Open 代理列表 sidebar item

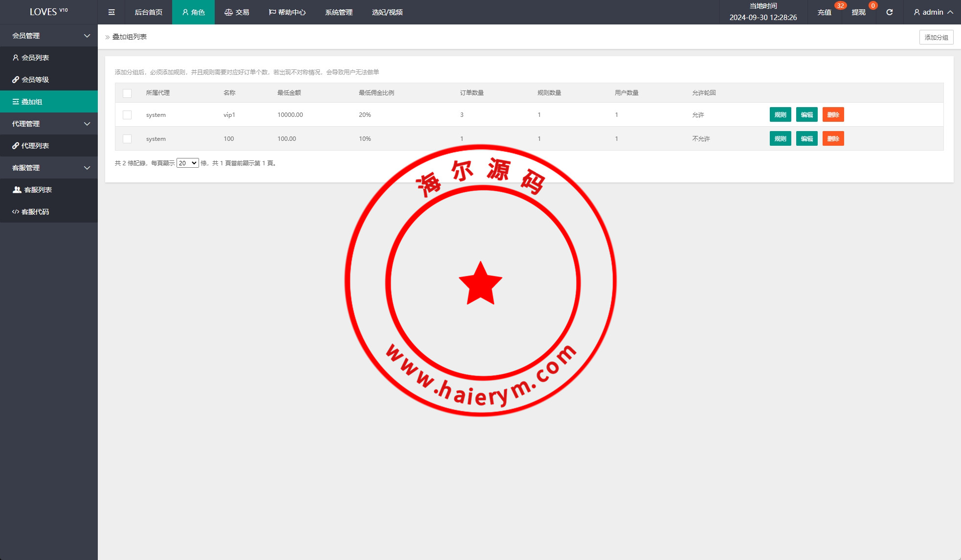tap(35, 146)
